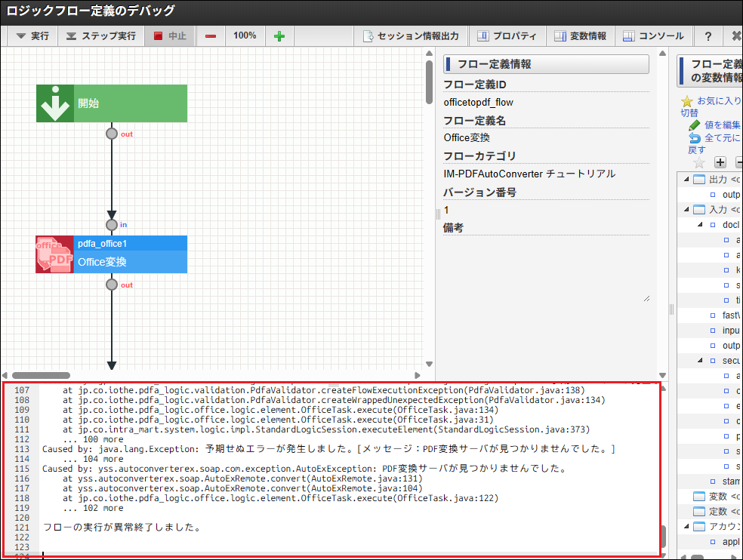Select the inpu variable row
This screenshot has width=743, height=560.
click(711, 331)
